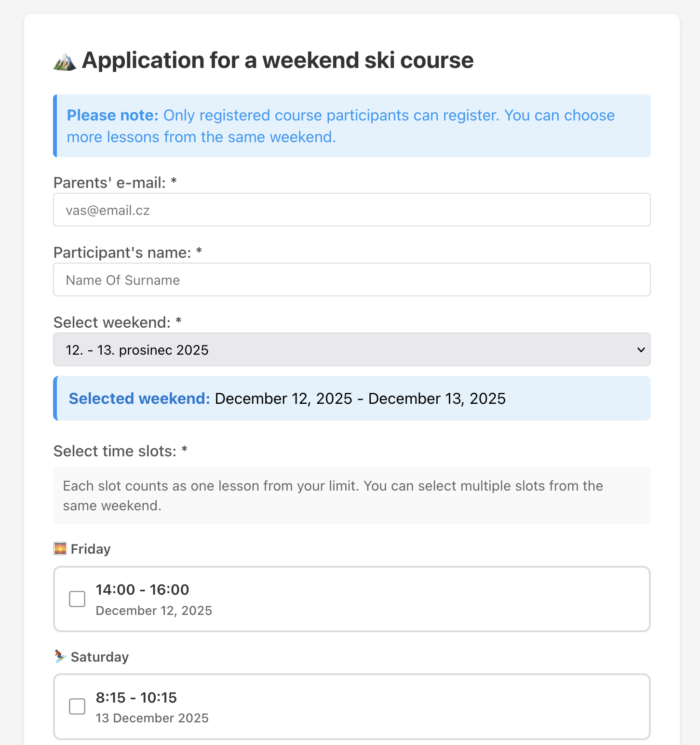The width and height of the screenshot is (700, 745).
Task: Check the Saturday 8:15 - 10:15 time slot
Action: (77, 706)
